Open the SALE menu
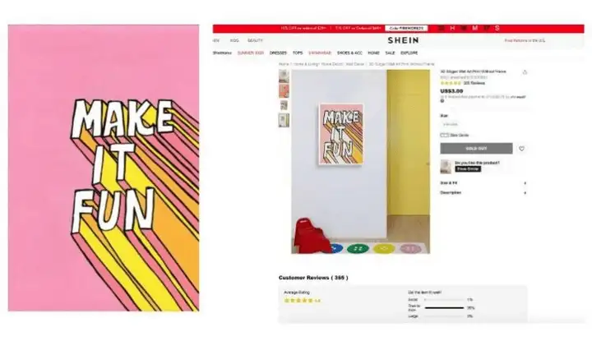This screenshot has width=592, height=364. [x=390, y=53]
